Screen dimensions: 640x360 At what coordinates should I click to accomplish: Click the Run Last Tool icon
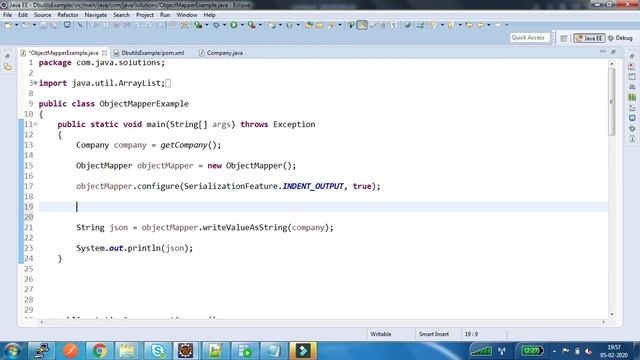(x=251, y=25)
